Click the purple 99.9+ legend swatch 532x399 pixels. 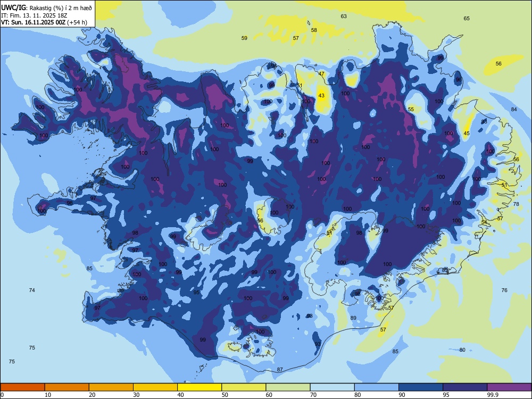click(x=509, y=387)
